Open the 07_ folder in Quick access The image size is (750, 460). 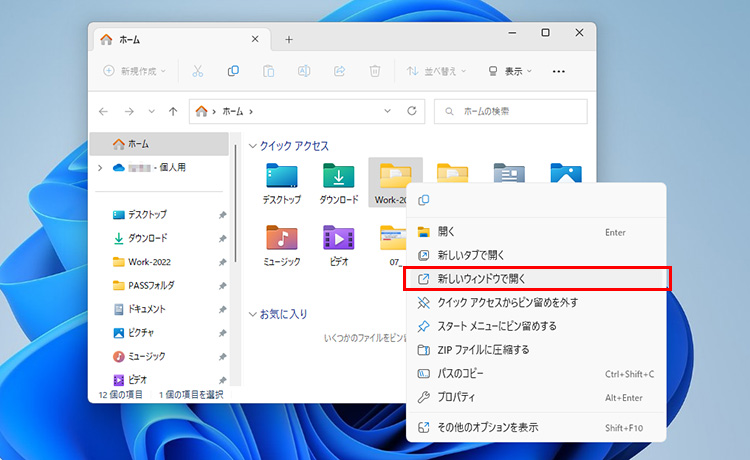tap(393, 245)
